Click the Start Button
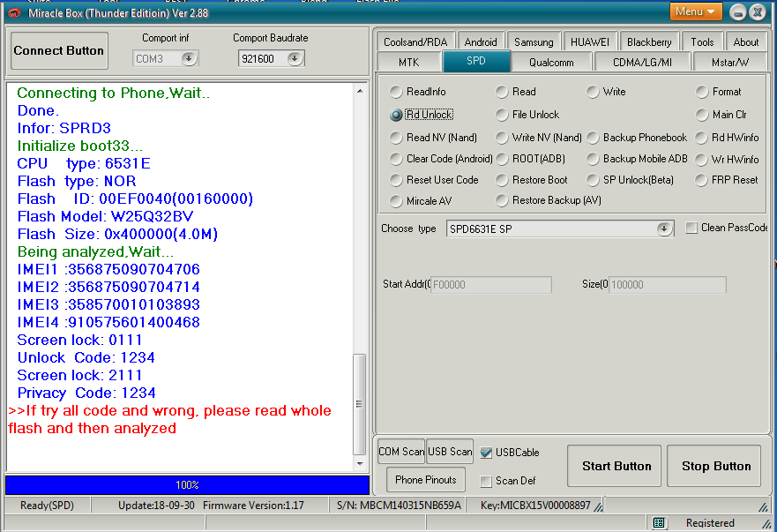Viewport: 777px width, 532px height. [614, 466]
